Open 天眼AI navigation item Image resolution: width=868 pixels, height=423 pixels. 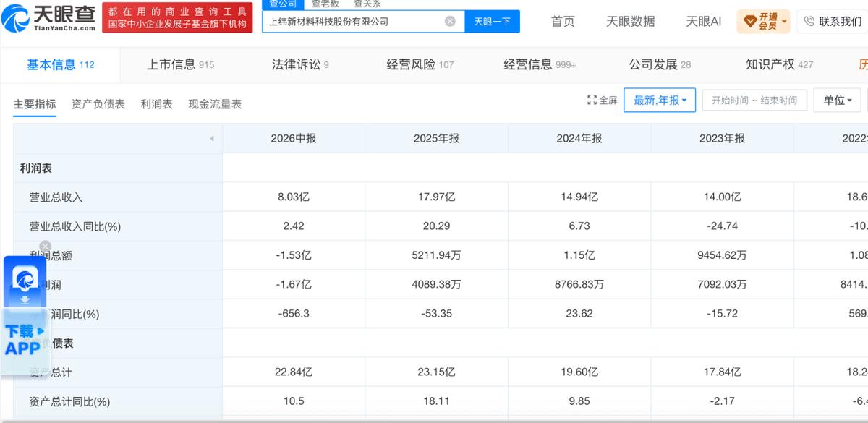click(703, 22)
